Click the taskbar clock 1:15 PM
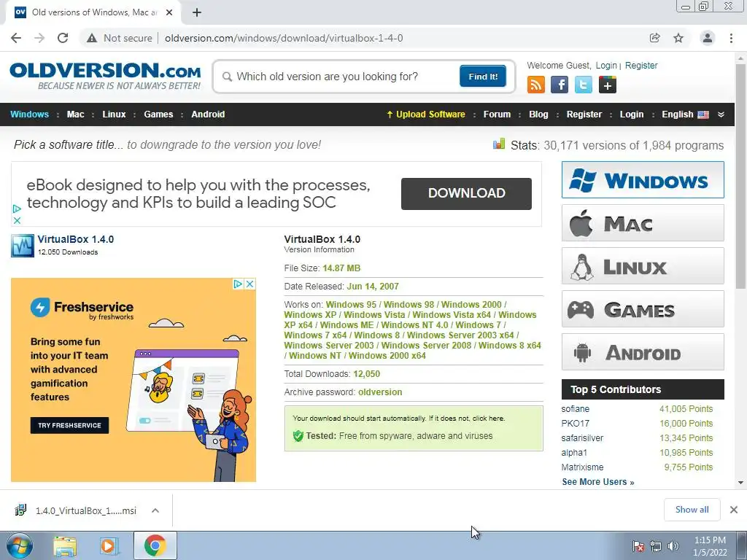Image resolution: width=747 pixels, height=560 pixels. pos(710,540)
